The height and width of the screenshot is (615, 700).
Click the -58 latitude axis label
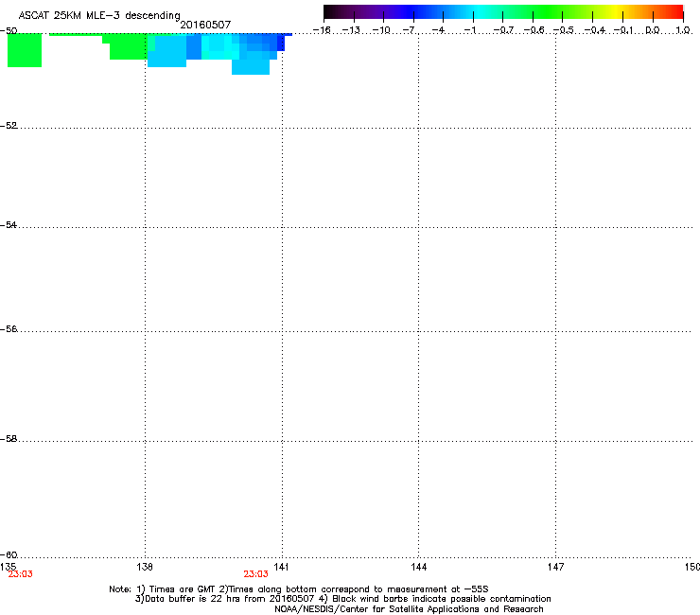9,439
